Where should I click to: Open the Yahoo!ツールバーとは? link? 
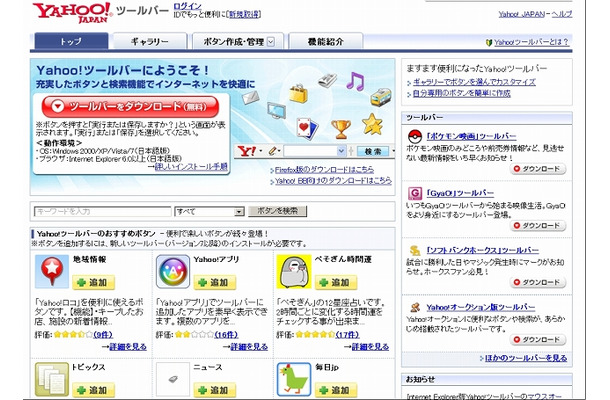tap(531, 42)
